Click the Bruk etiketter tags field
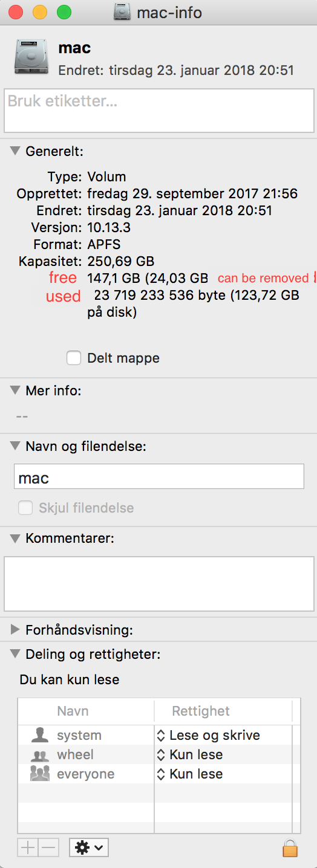The image size is (317, 868). pyautogui.click(x=158, y=111)
